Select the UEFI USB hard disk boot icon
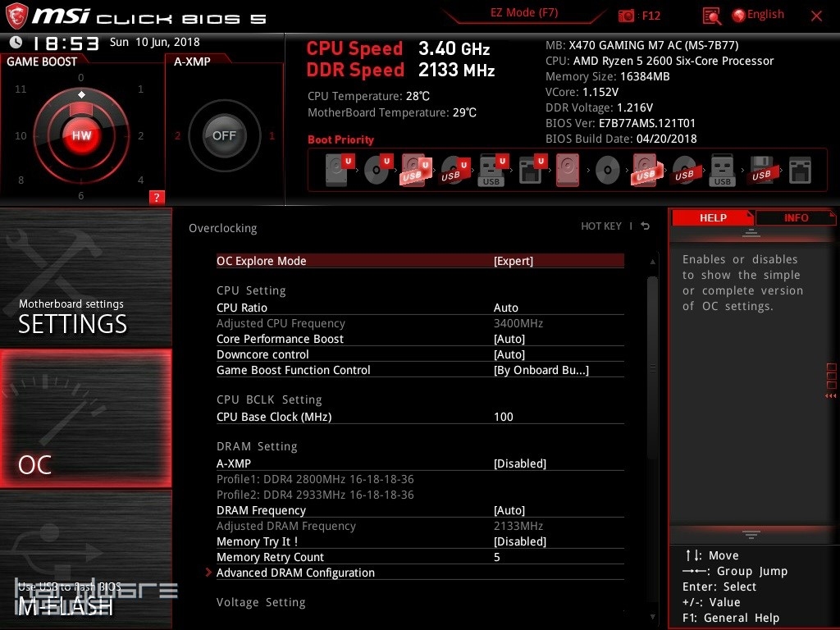 tap(416, 170)
